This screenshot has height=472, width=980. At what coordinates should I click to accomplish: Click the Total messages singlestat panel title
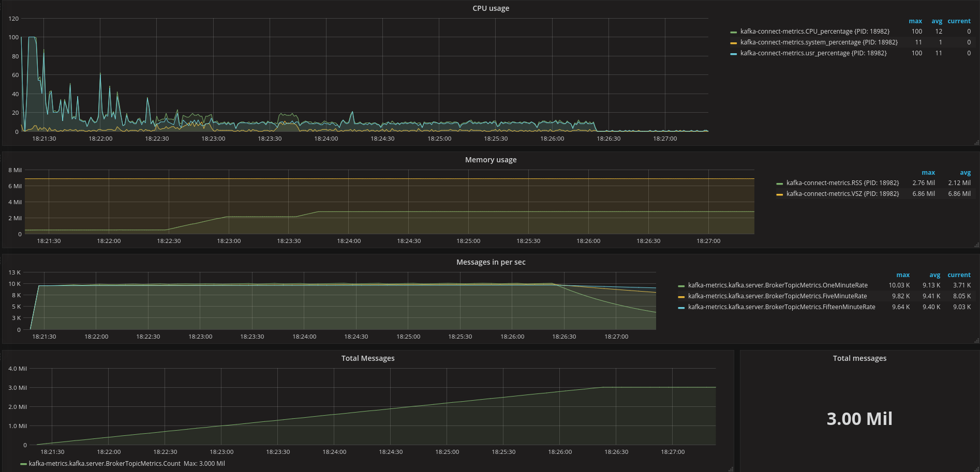click(x=859, y=358)
